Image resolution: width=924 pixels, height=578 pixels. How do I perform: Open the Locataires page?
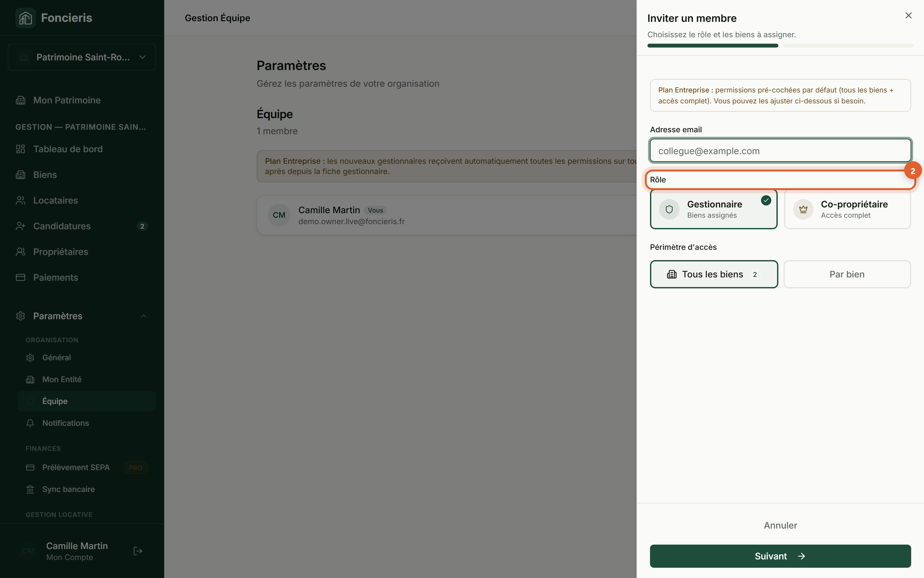coord(82,200)
